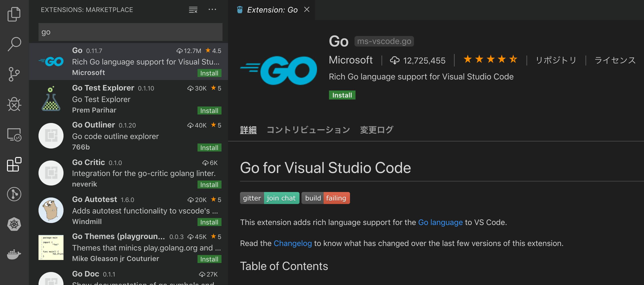Image resolution: width=644 pixels, height=285 pixels.
Task: Open the Debug view with bug icon
Action: point(14,104)
